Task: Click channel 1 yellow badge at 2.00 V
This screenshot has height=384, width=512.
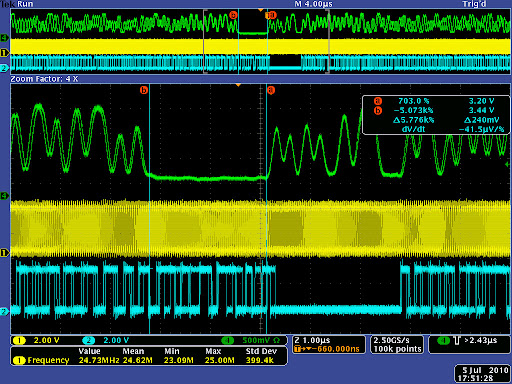Action: [19, 340]
